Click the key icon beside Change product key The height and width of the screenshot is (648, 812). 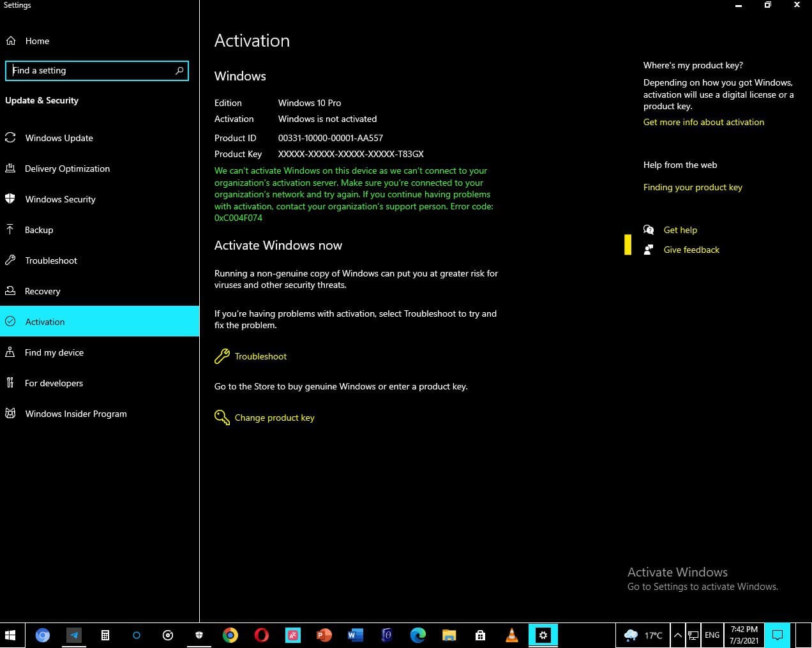pyautogui.click(x=222, y=418)
